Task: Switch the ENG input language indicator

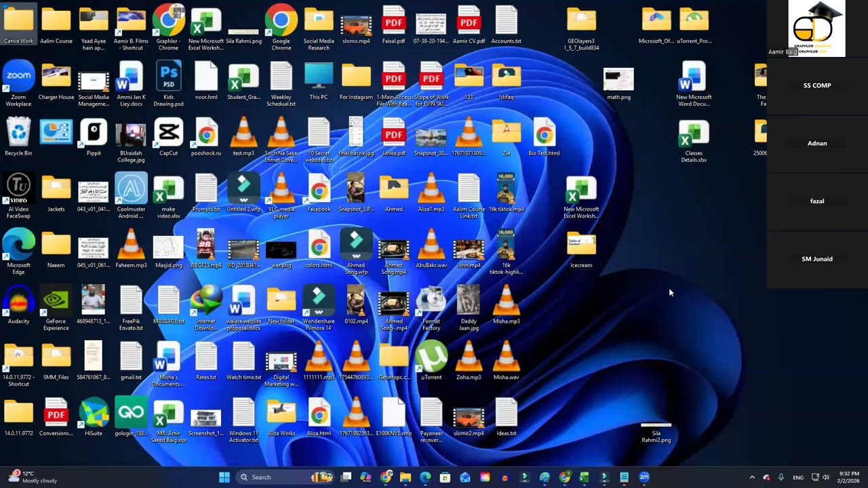Action: [x=798, y=477]
